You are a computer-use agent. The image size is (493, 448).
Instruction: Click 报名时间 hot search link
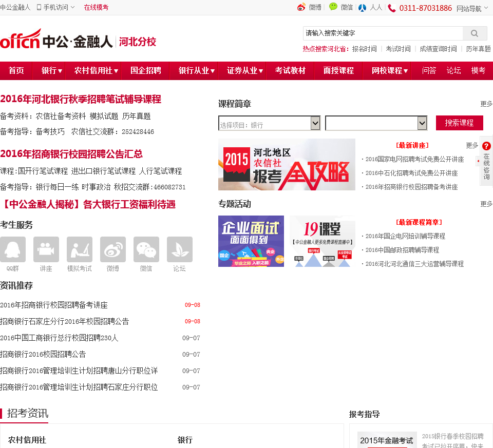coord(365,49)
